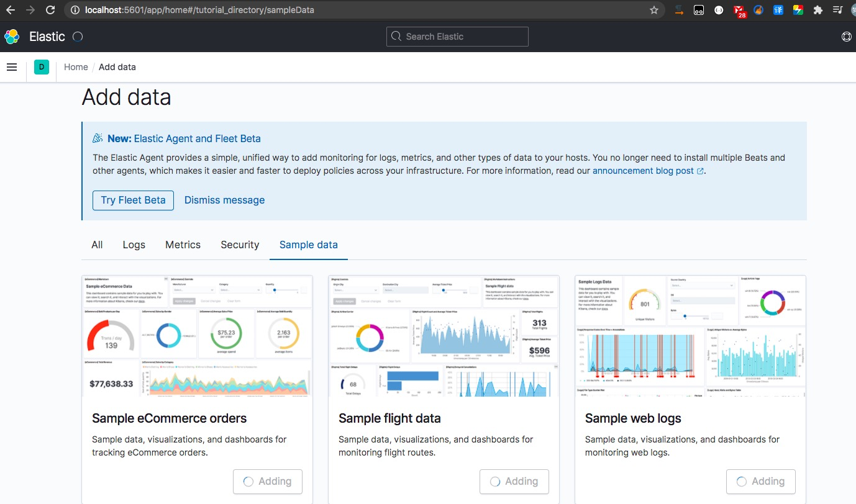
Task: Click Adding button on flight data card
Action: pos(514,481)
